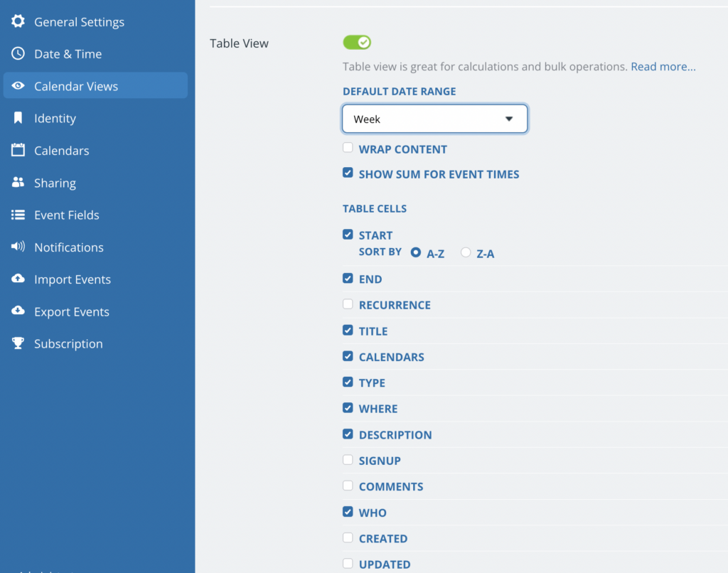This screenshot has width=728, height=573.
Task: Enable the Wrap Content checkbox
Action: 348,148
